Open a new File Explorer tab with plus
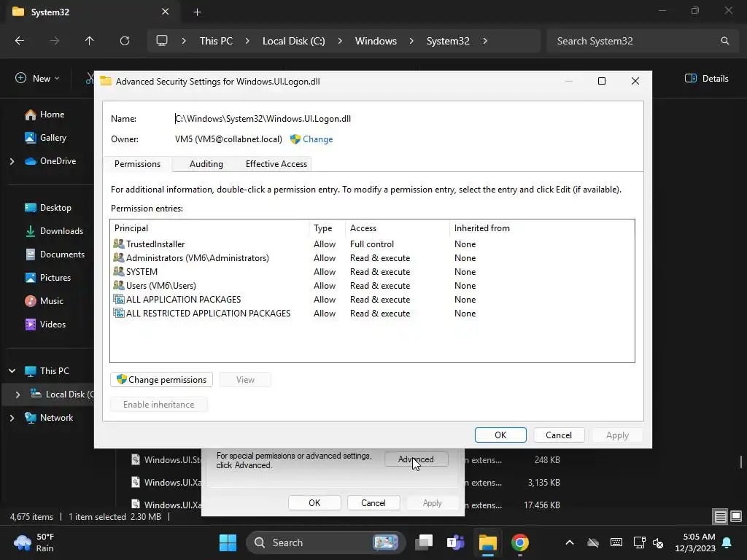The image size is (747, 560). pyautogui.click(x=197, y=12)
